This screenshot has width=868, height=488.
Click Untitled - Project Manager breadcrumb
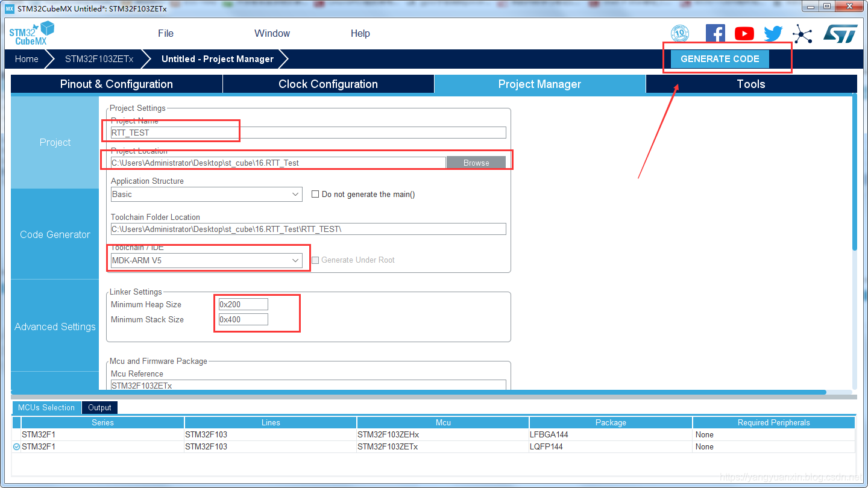coord(218,59)
